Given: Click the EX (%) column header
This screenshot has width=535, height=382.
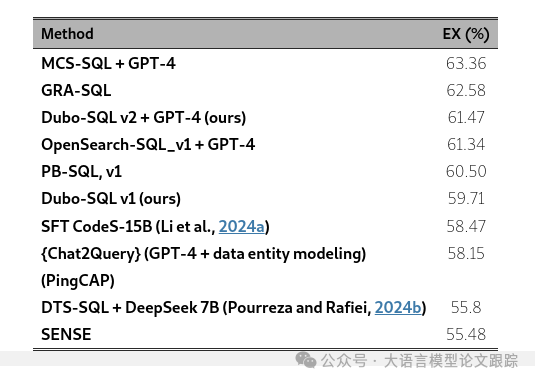Looking at the screenshot, I should [466, 34].
